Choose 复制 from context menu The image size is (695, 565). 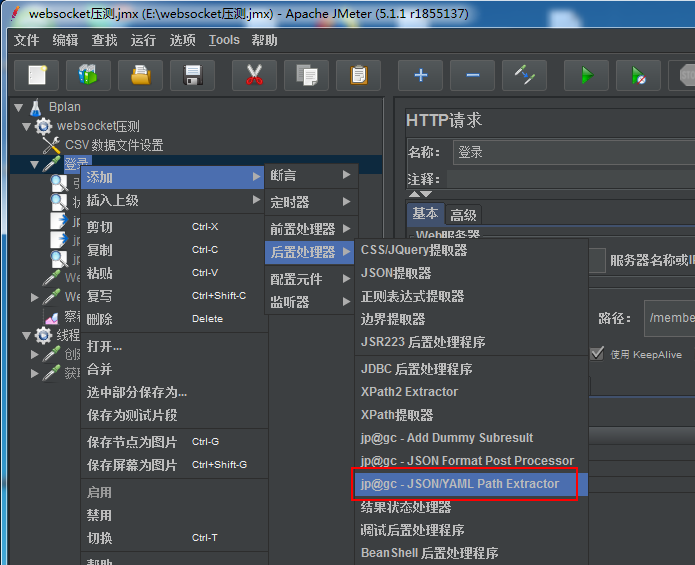[173, 250]
